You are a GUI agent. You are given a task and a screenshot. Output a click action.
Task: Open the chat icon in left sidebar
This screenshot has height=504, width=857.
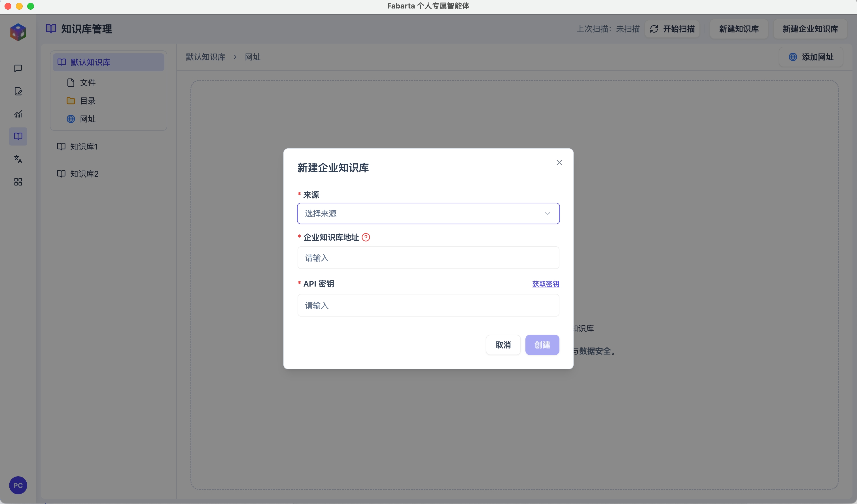18,68
